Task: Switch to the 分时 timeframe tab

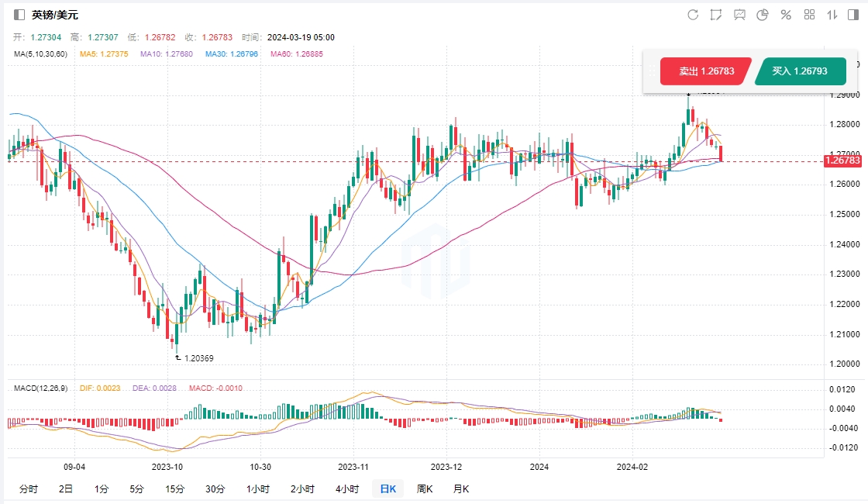Action: point(28,489)
